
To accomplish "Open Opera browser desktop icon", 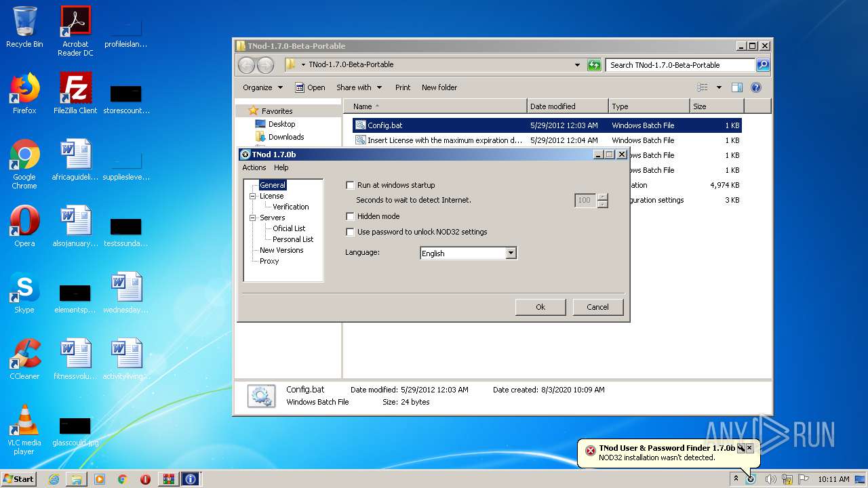I will (24, 226).
